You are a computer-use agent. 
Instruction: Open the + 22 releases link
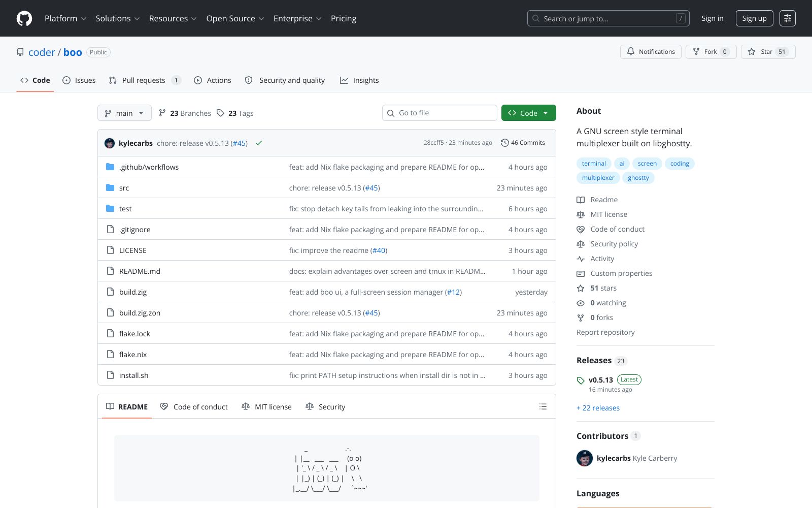(598, 408)
